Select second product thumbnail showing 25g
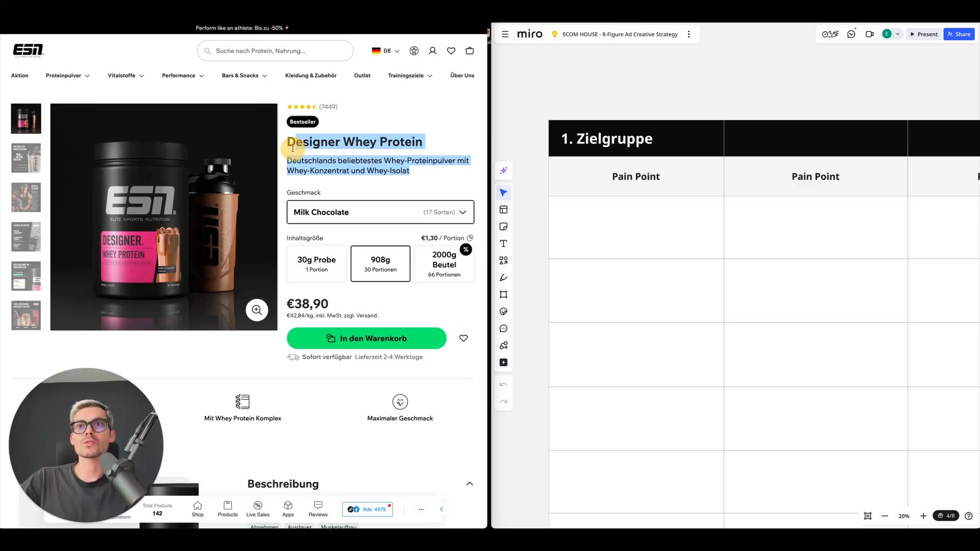 (26, 158)
